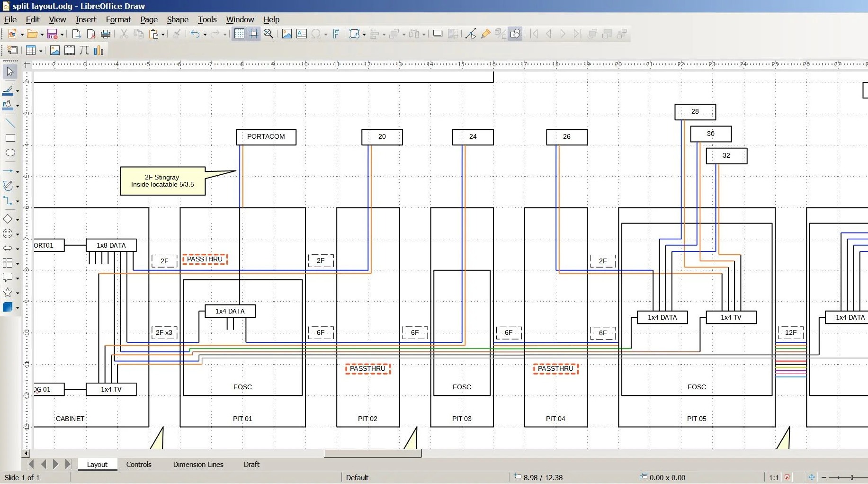
Task: Open Fontwork text icon
Action: click(x=336, y=34)
